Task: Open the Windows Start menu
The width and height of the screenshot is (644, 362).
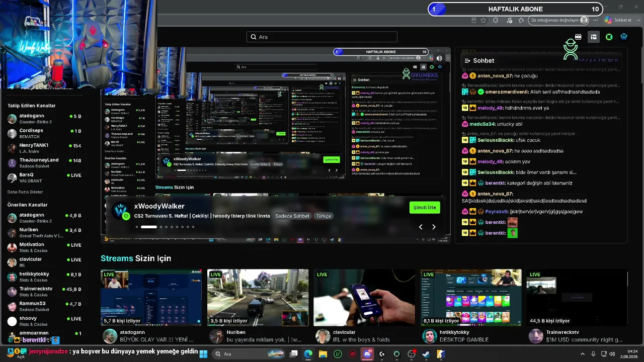Action: coord(204,354)
